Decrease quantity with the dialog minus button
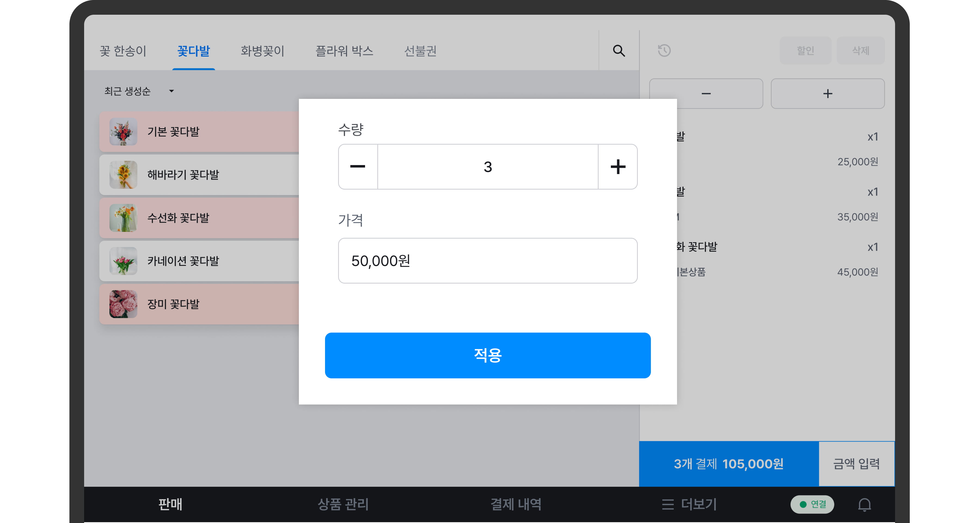 pyautogui.click(x=358, y=167)
